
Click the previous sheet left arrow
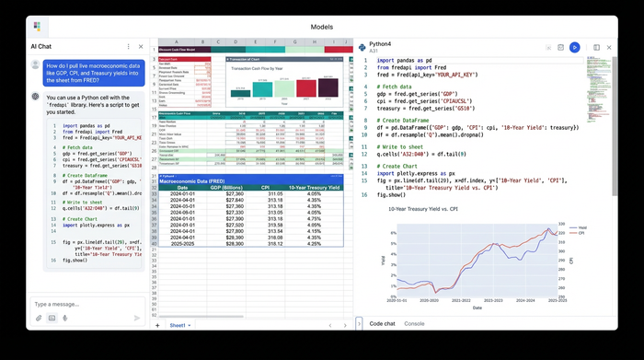click(x=330, y=326)
